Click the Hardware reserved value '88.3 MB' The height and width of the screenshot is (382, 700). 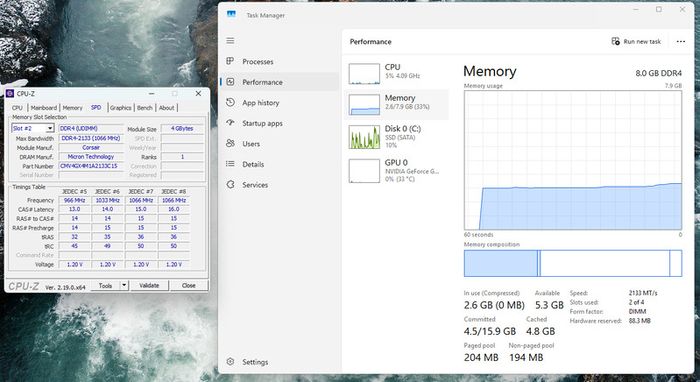(x=639, y=320)
